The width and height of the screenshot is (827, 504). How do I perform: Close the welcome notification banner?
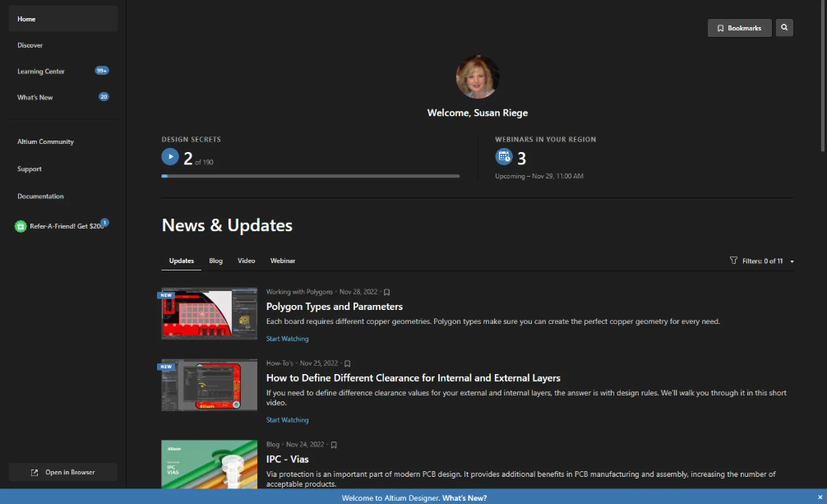point(820,497)
